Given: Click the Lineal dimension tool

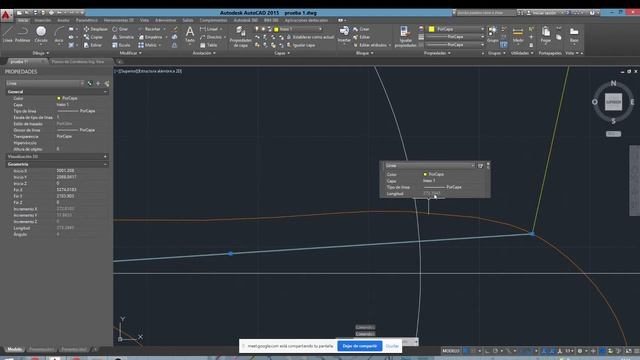Looking at the screenshot, I should coord(209,29).
